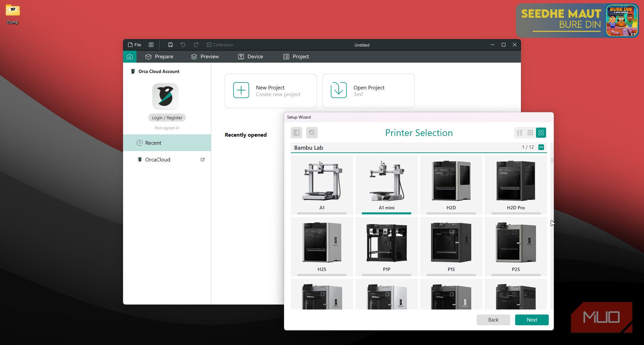Viewport: 644px width, 345px height.
Task: Switch to the Device tab
Action: coord(251,57)
